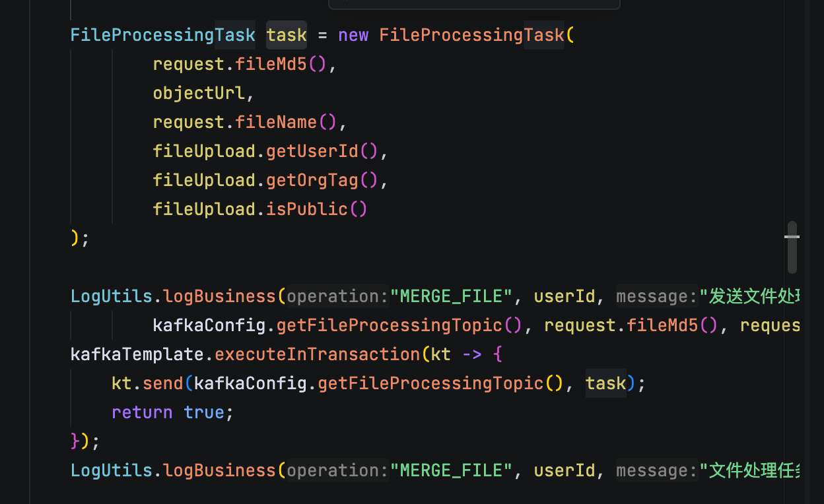The width and height of the screenshot is (824, 504).
Task: Click the FileProcessingTask constructor after new
Action: click(471, 35)
